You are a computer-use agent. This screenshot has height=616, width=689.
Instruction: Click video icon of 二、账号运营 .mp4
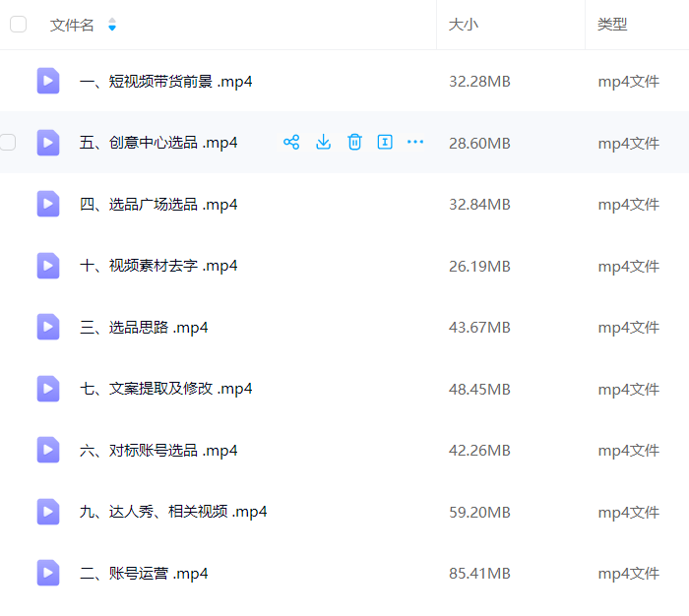pyautogui.click(x=48, y=573)
